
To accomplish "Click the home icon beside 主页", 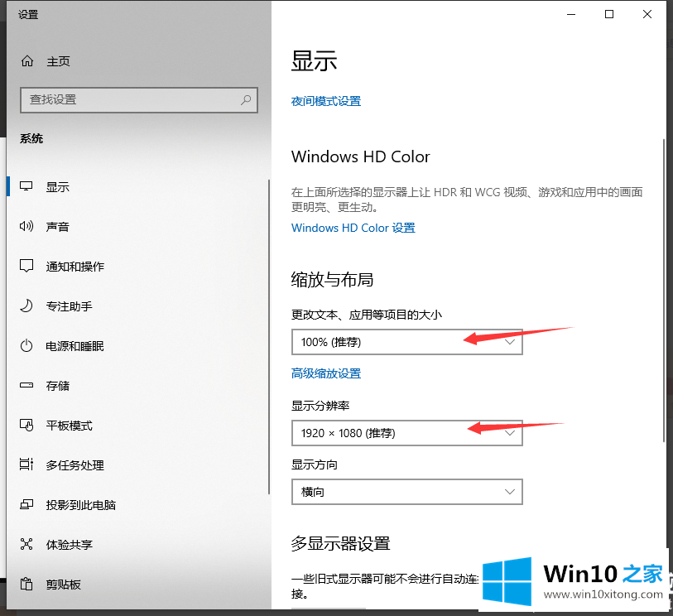I will coord(27,61).
